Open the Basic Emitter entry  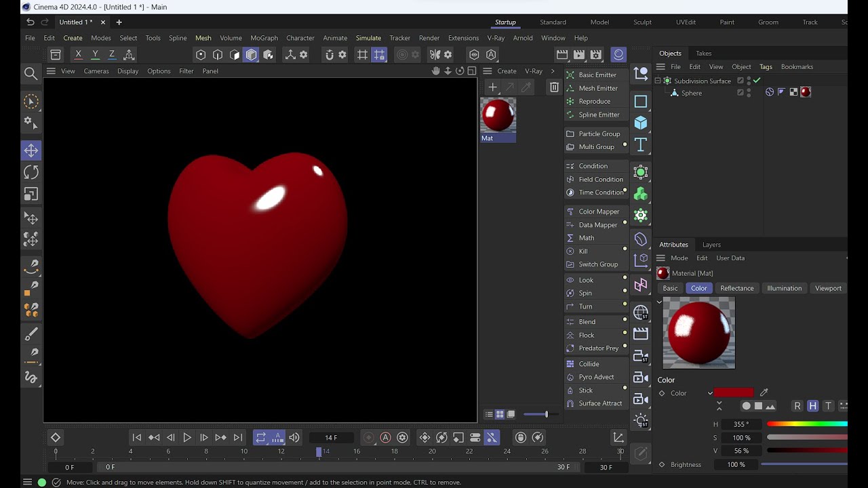[597, 75]
